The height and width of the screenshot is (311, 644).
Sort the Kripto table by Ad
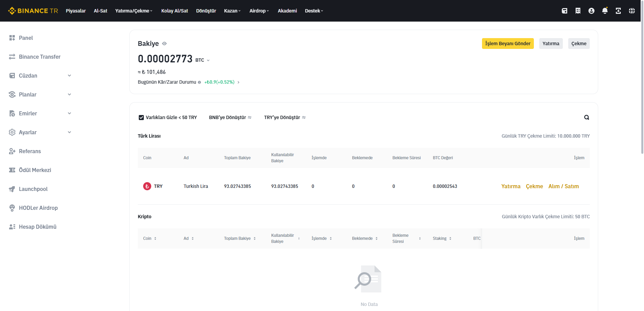[193, 238]
